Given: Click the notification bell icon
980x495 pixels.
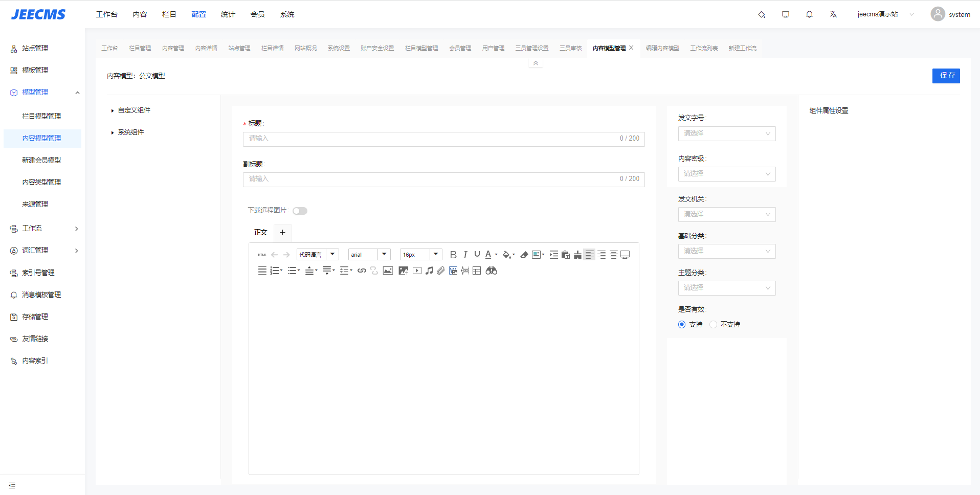Looking at the screenshot, I should (809, 14).
